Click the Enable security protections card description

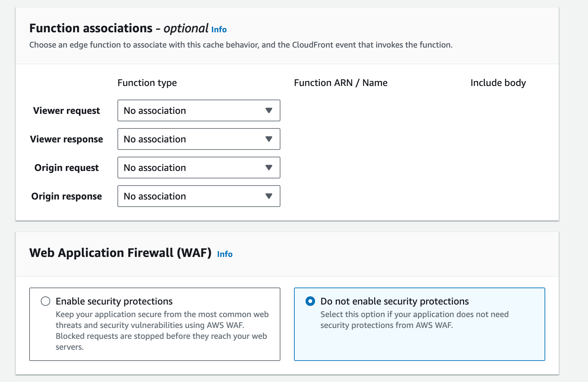pos(162,330)
